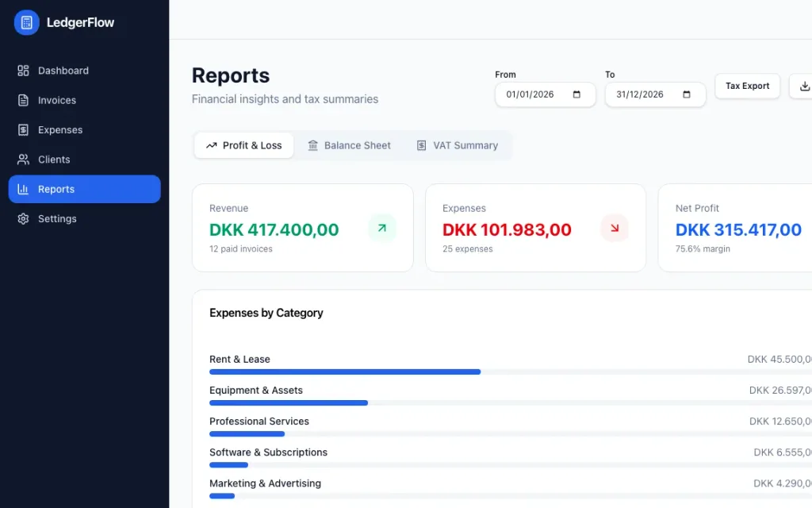
Task: Click the Tax Export button
Action: (x=747, y=86)
